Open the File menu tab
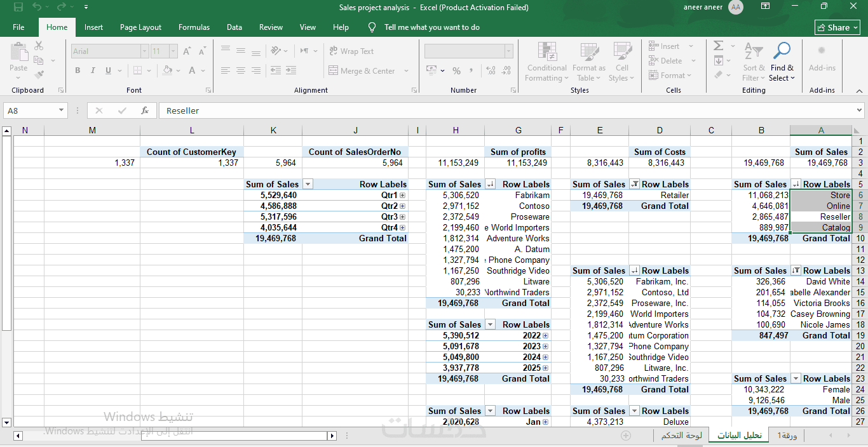The width and height of the screenshot is (868, 447). click(18, 27)
